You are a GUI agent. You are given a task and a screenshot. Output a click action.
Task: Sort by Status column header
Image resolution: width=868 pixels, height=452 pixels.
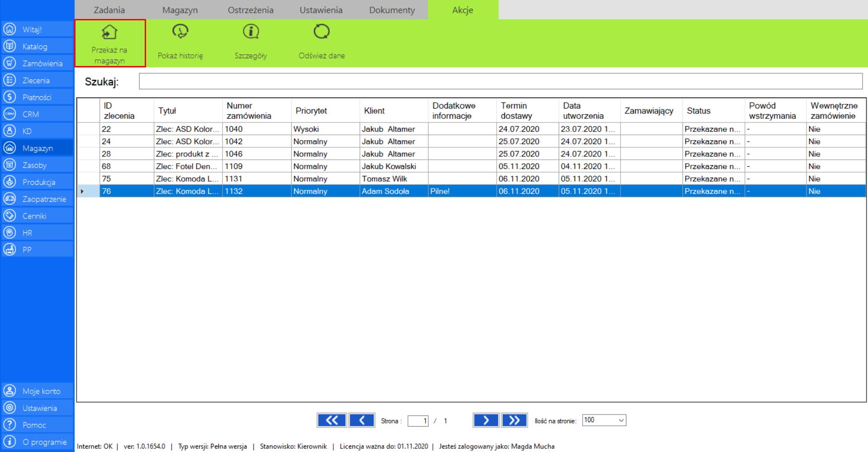coord(713,111)
